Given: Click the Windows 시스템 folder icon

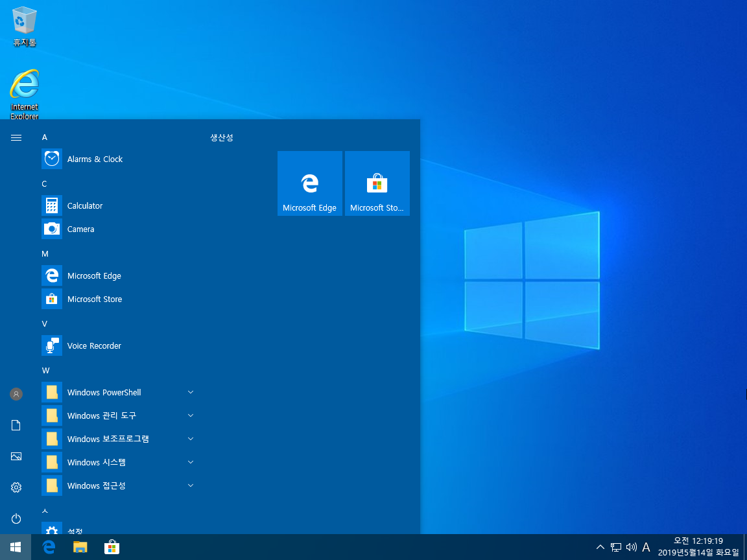Looking at the screenshot, I should (51, 462).
